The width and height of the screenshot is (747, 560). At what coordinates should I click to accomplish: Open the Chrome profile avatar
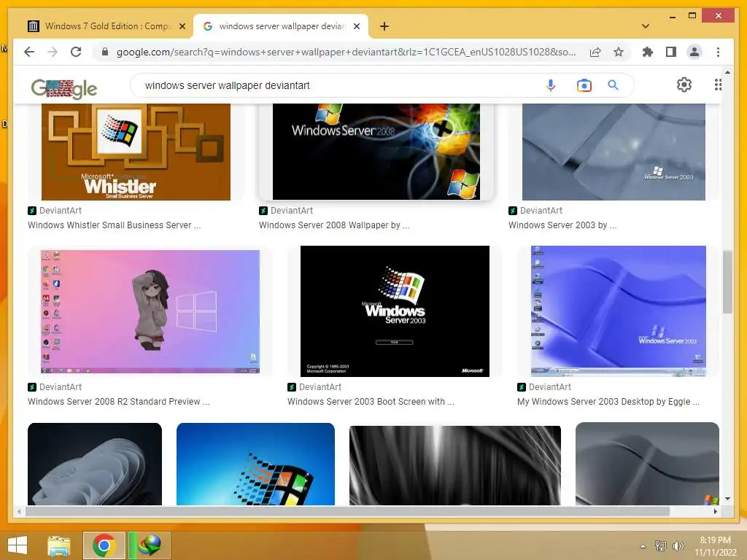click(x=694, y=52)
